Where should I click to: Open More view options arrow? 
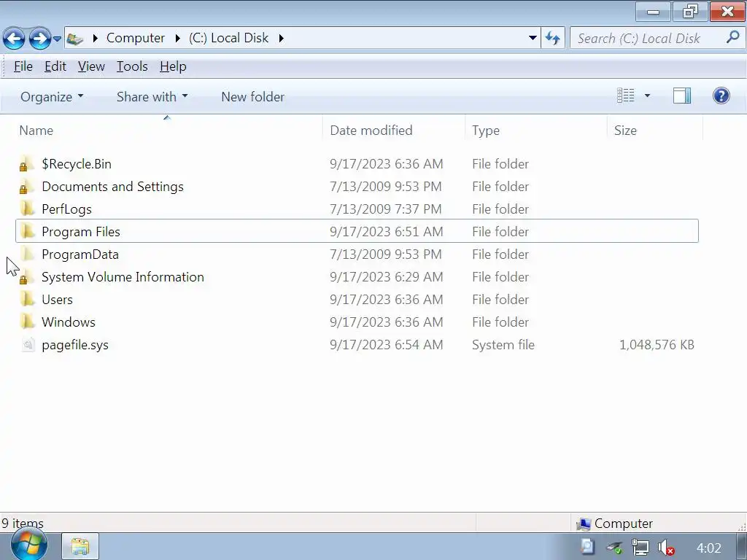click(x=647, y=96)
